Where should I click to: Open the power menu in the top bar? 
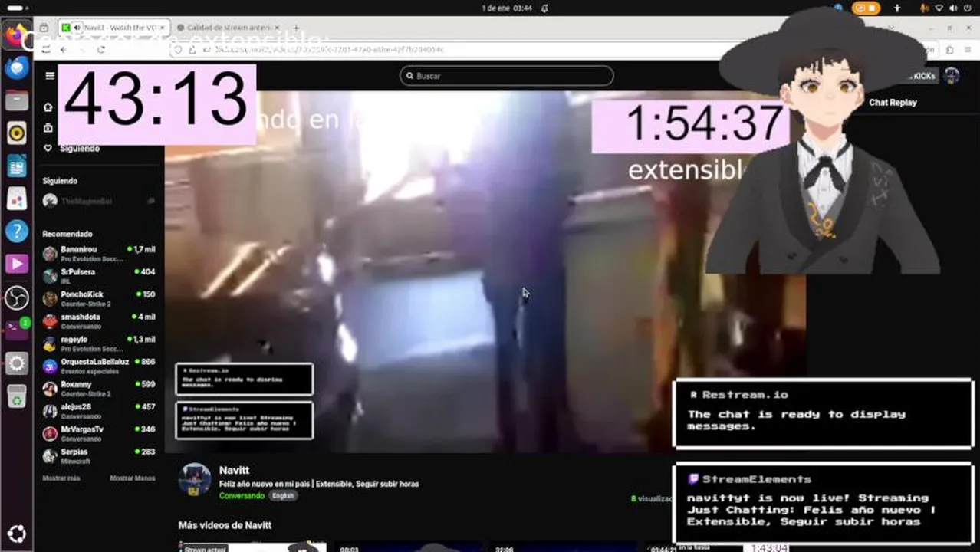[x=968, y=8]
